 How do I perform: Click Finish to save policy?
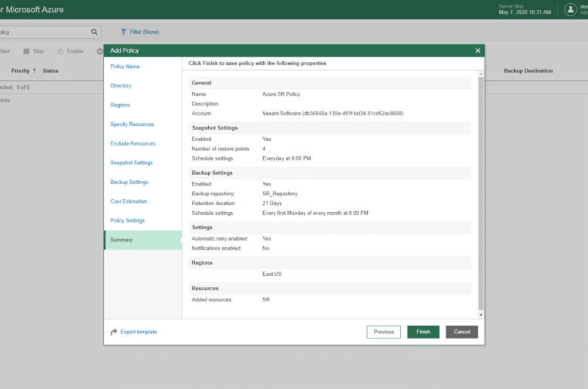point(424,332)
